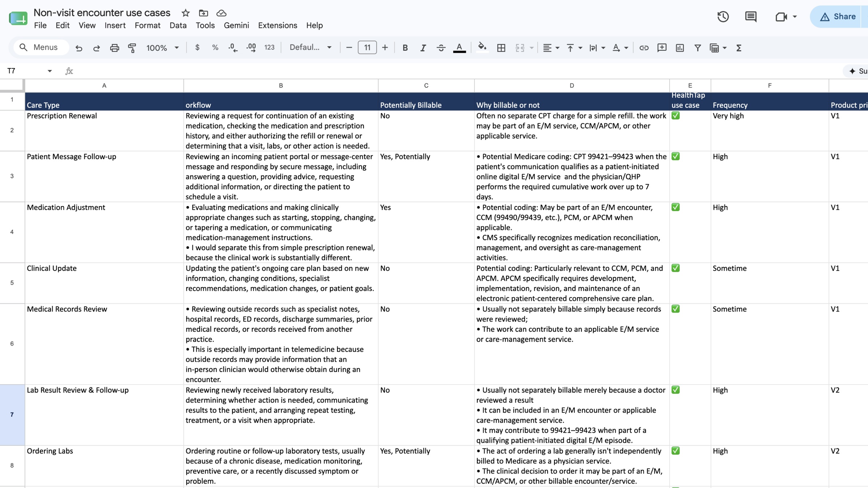Expand text wrapping options
The image size is (868, 488).
click(x=603, y=48)
